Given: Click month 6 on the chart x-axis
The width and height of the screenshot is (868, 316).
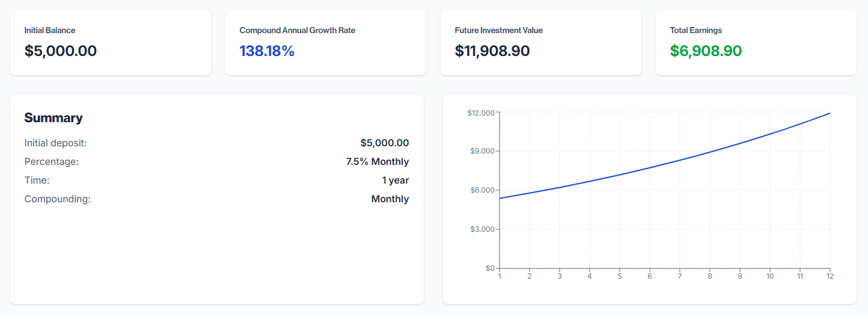Looking at the screenshot, I should coord(650,276).
